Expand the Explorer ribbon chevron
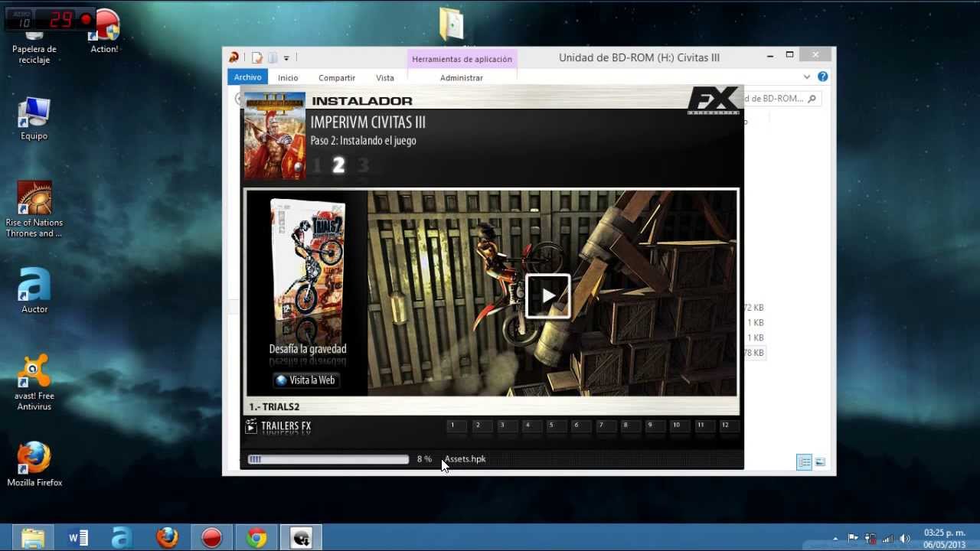 pos(806,77)
